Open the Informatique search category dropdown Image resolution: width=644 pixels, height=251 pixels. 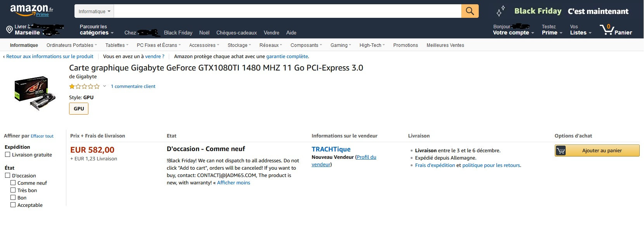coord(94,11)
